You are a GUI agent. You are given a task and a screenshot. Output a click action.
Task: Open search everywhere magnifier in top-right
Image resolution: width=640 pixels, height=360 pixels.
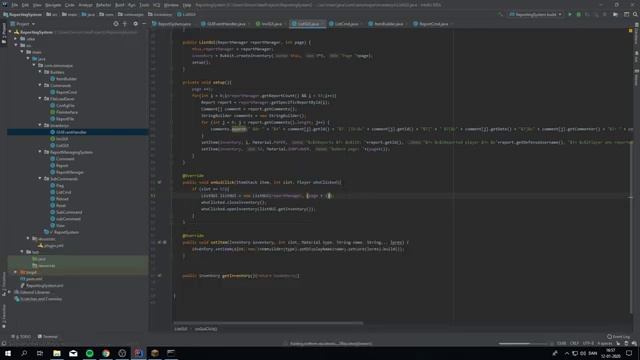tap(635, 14)
